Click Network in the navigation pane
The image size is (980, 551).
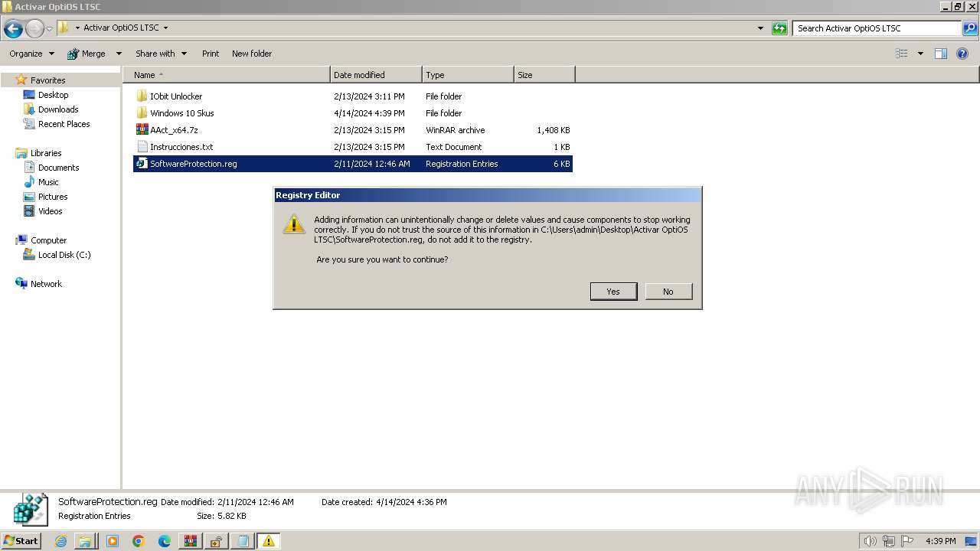coord(46,284)
